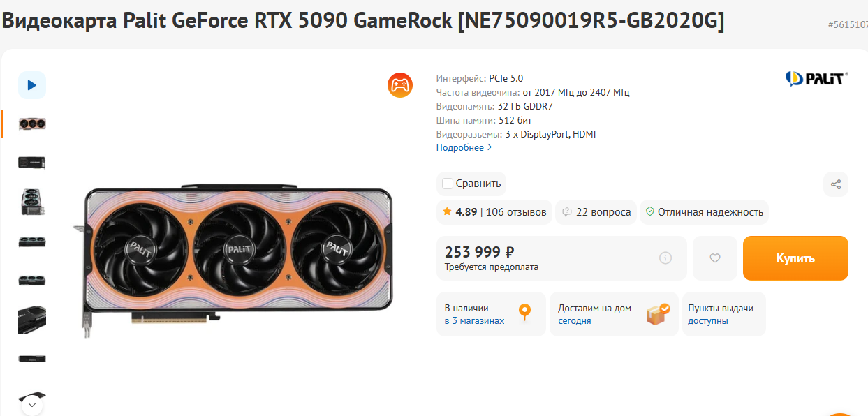
Task: Select the third angled-view thumbnail
Action: tap(32, 202)
